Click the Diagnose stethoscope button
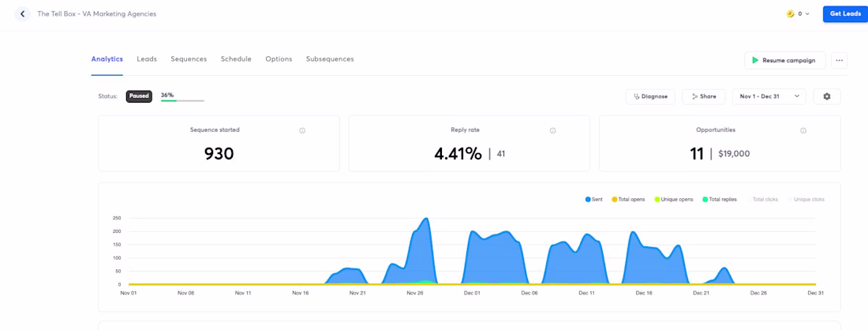The height and width of the screenshot is (330, 868). (650, 96)
